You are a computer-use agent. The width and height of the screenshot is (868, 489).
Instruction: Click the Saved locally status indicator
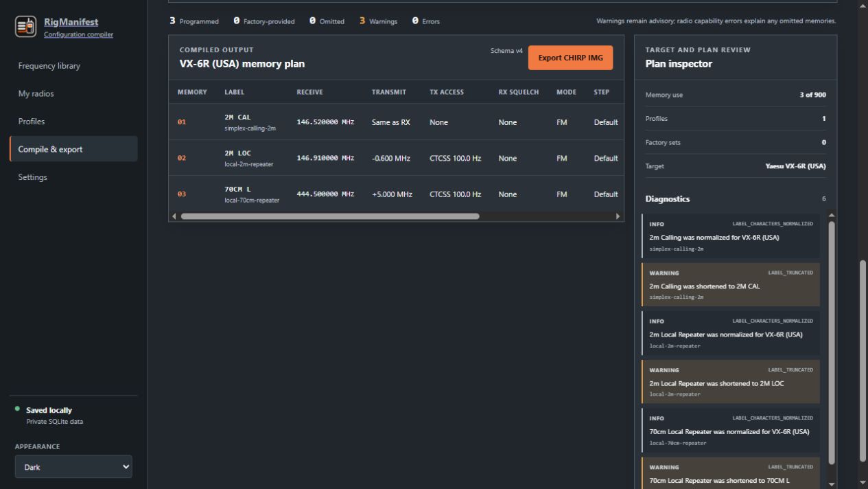49,410
